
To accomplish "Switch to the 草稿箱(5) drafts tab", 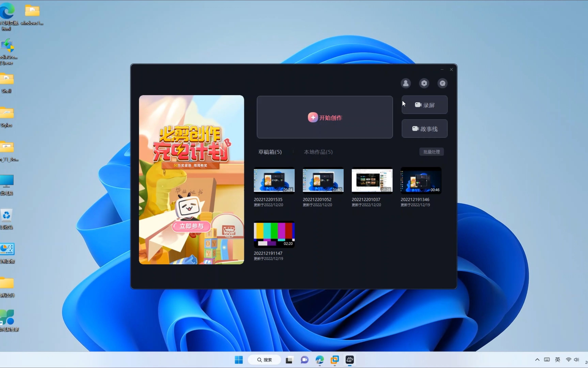I will (x=270, y=152).
